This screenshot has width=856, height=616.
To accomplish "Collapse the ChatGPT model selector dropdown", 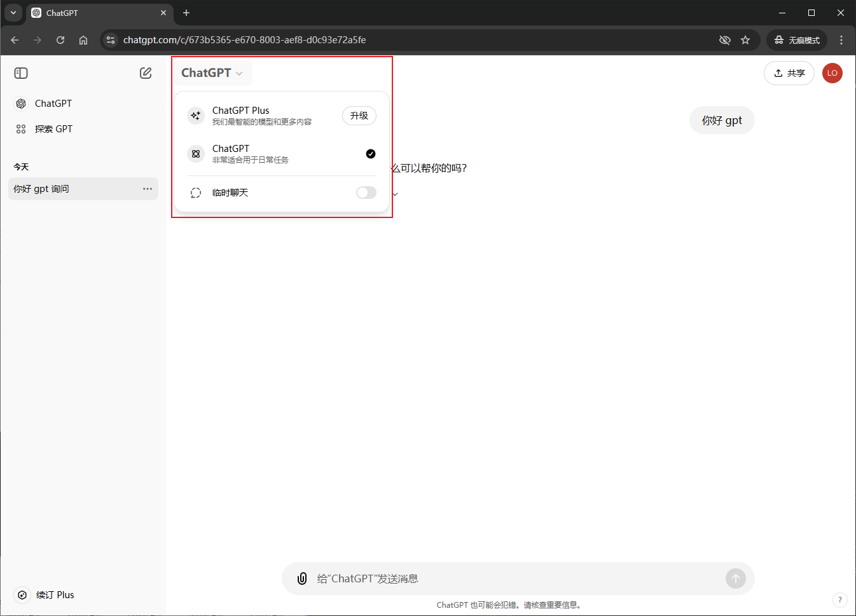I will [x=212, y=73].
